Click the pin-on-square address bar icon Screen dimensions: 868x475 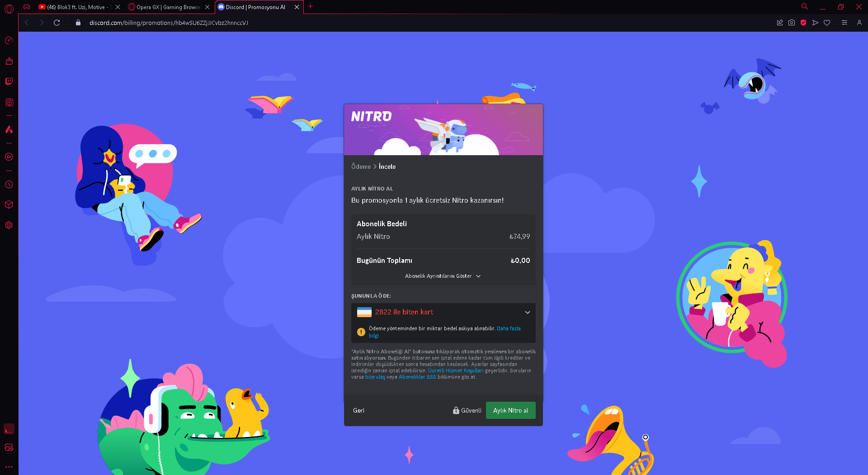click(780, 23)
